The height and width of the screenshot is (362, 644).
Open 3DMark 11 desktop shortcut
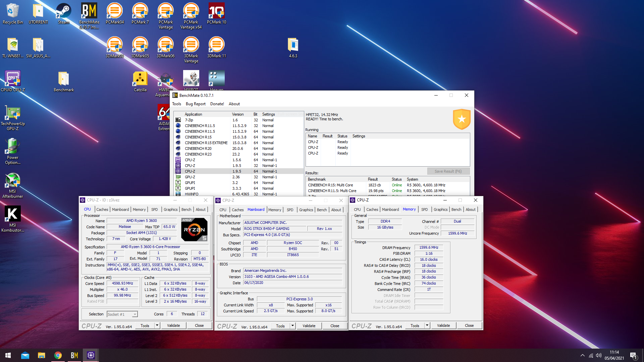click(x=216, y=47)
